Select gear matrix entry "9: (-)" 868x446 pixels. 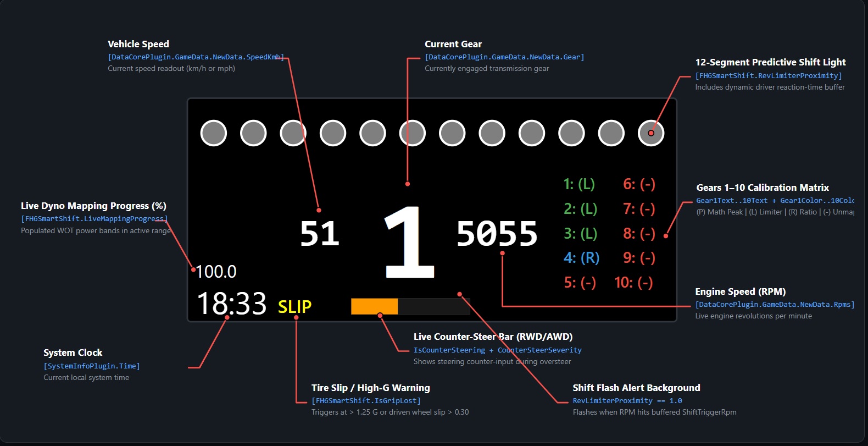[x=639, y=258]
